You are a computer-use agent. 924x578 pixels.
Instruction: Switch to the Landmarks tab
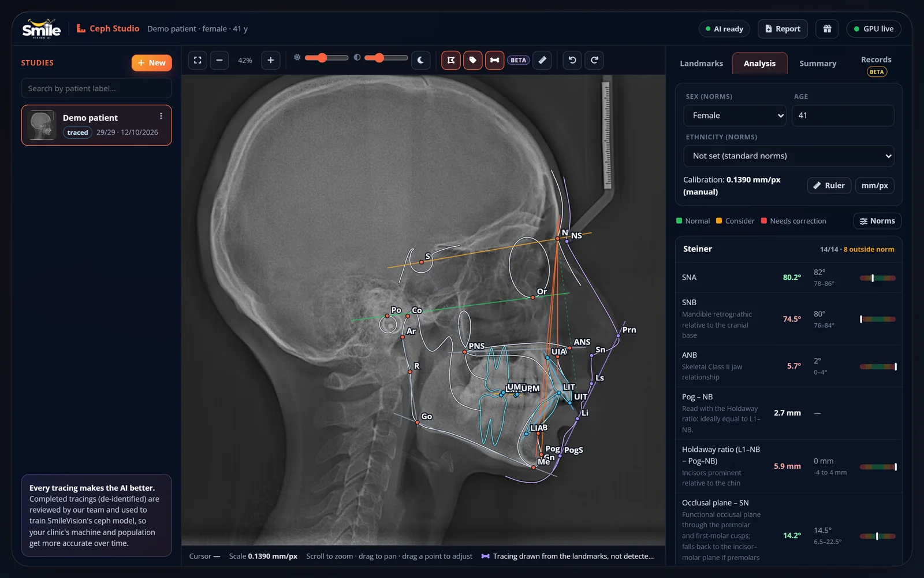(701, 64)
